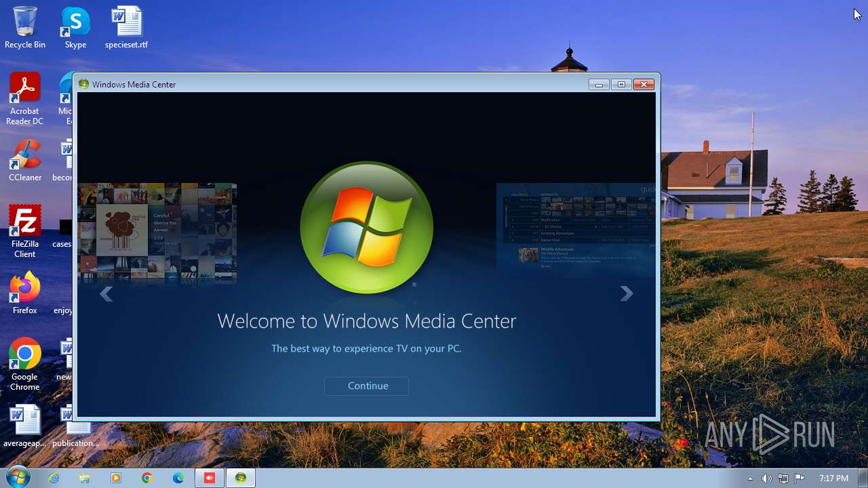Image resolution: width=868 pixels, height=488 pixels.
Task: Open File Explorer from taskbar
Action: [x=85, y=478]
